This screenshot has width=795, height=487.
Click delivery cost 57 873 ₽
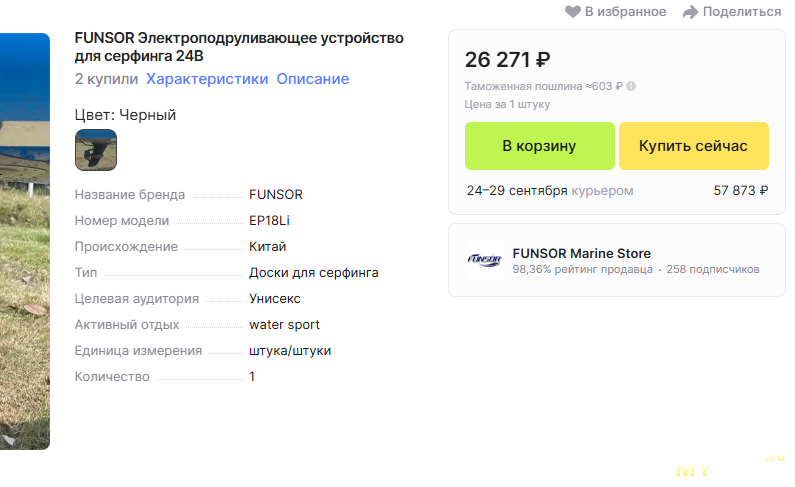pyautogui.click(x=741, y=191)
